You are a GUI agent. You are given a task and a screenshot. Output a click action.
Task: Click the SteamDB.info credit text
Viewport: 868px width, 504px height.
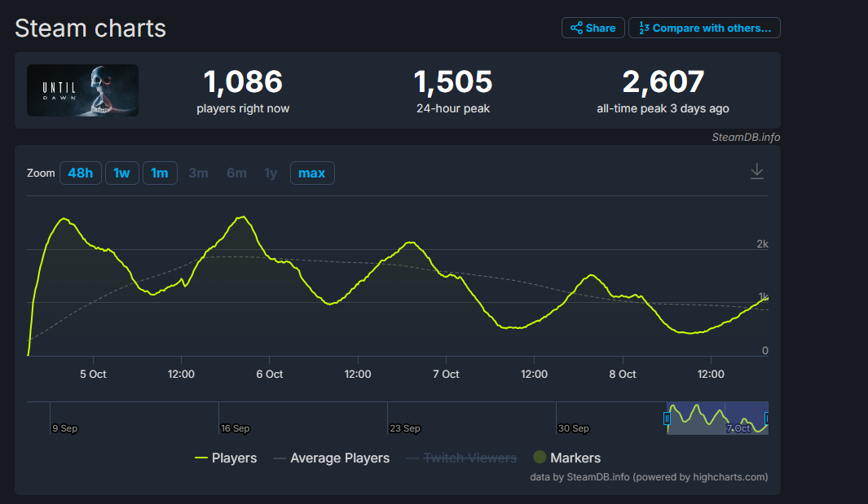click(x=746, y=138)
